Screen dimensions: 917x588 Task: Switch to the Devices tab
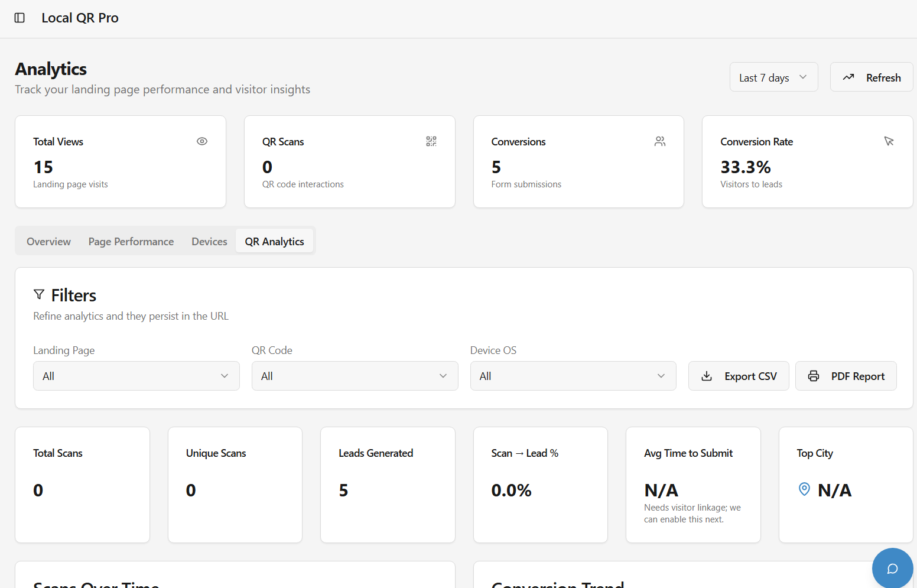click(209, 241)
